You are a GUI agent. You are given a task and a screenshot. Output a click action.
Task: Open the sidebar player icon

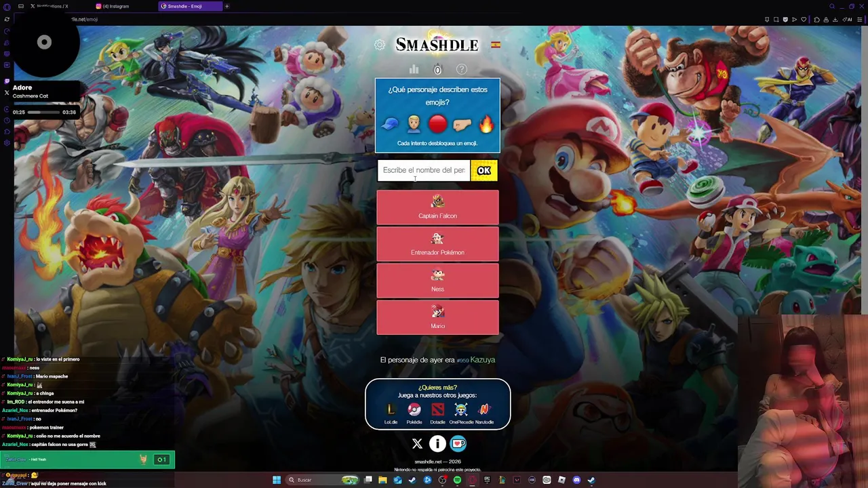(7, 109)
